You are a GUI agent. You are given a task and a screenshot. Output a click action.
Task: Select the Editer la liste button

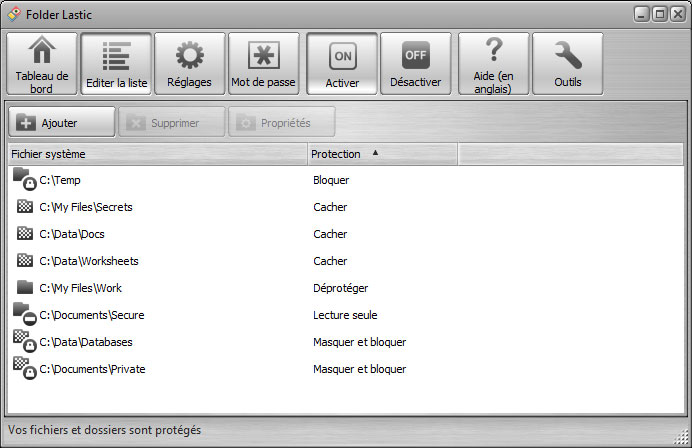[x=116, y=64]
